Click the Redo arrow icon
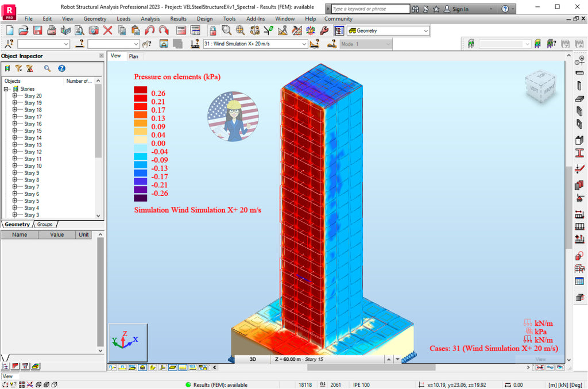Viewport: 588px width, 389px height. point(164,30)
